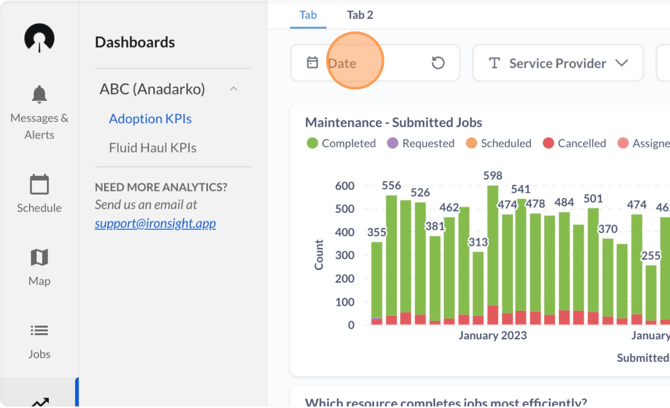
Task: Click the bar labeled 598
Action: coord(493,255)
